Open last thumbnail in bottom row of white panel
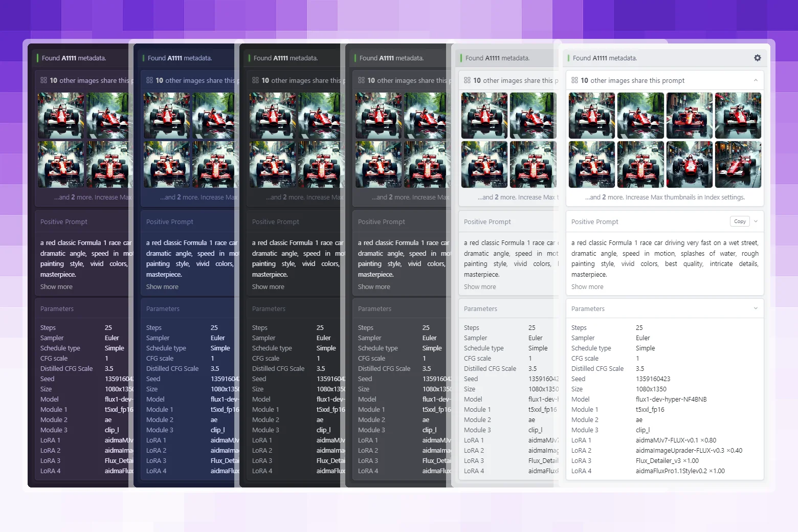Screen dimensions: 798x532 pos(738,165)
